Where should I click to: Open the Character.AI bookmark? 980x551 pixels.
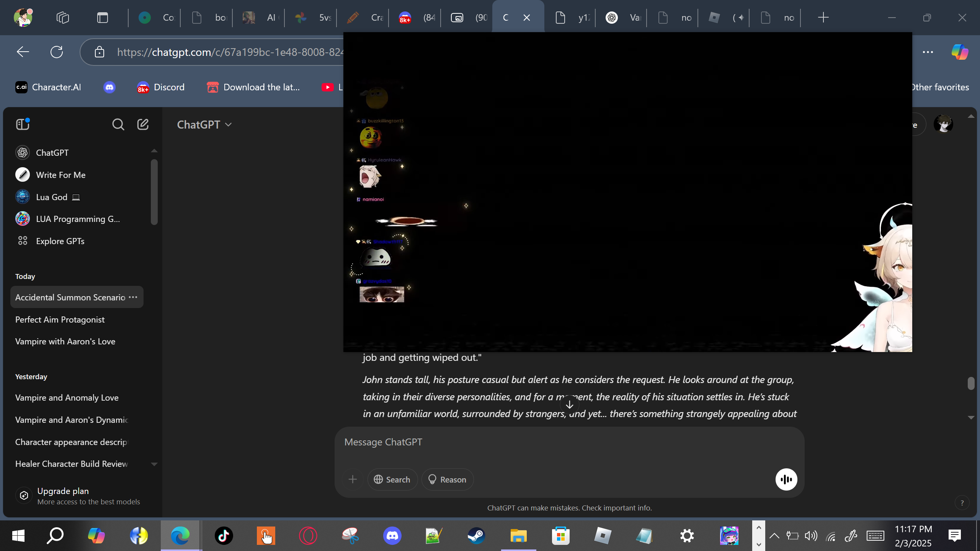pyautogui.click(x=48, y=87)
